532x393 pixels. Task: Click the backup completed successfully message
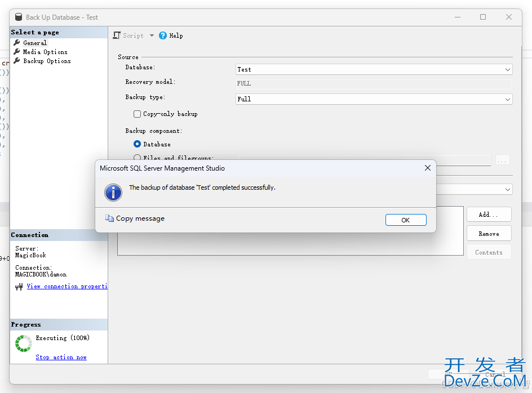click(x=202, y=187)
